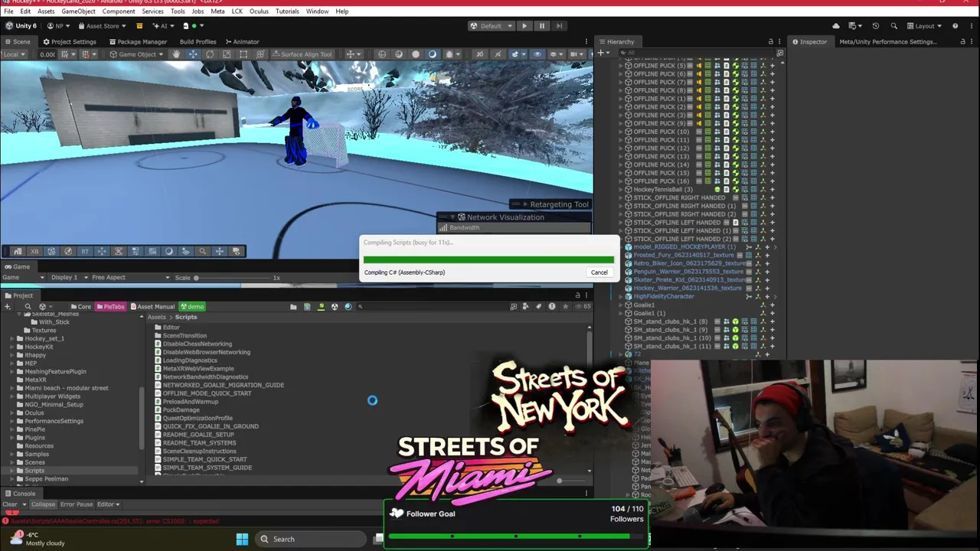The width and height of the screenshot is (980, 551).
Task: Toggle the Console Collapse button
Action: click(43, 504)
